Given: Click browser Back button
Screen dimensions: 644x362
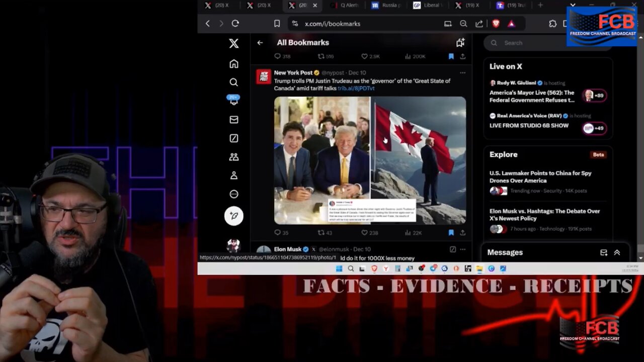Looking at the screenshot, I should pos(207,24).
